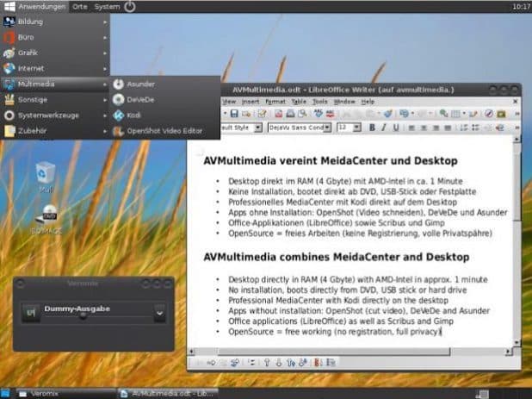Open the Table icon dropdown arrow
The width and height of the screenshot is (532, 399).
(464, 114)
